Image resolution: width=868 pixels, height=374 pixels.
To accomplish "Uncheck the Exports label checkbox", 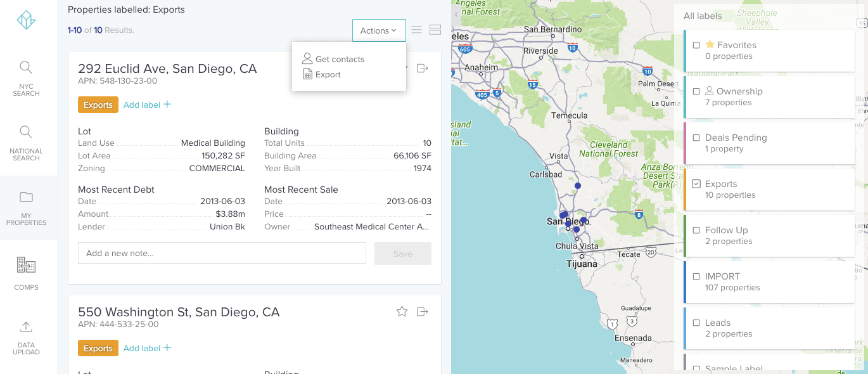I will [696, 184].
